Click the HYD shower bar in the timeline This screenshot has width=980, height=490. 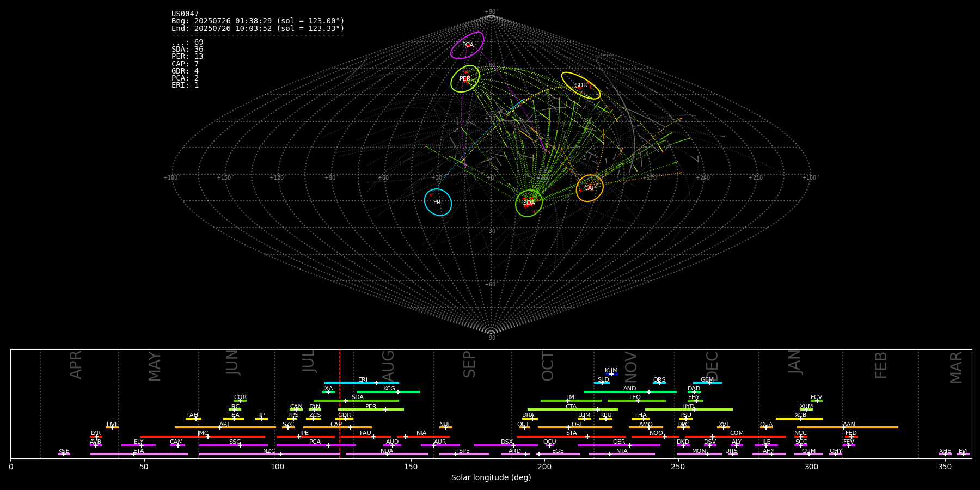(689, 409)
